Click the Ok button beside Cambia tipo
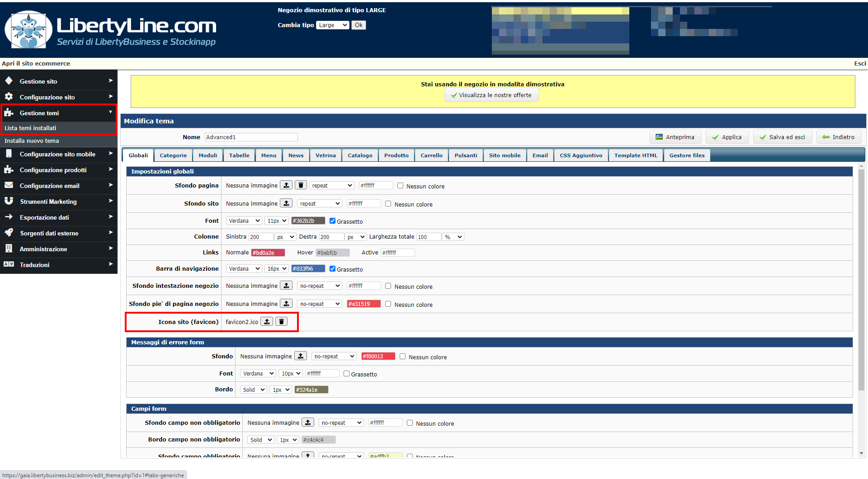The image size is (868, 479). 359,25
